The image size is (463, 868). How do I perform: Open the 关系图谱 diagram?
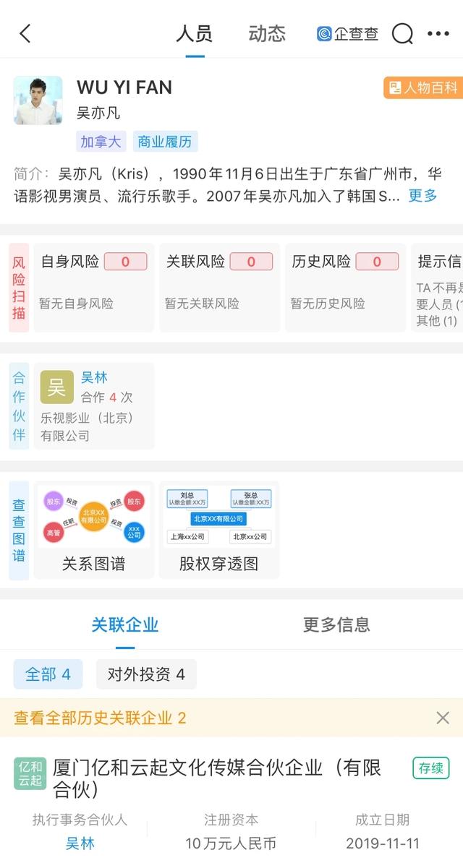point(93,529)
